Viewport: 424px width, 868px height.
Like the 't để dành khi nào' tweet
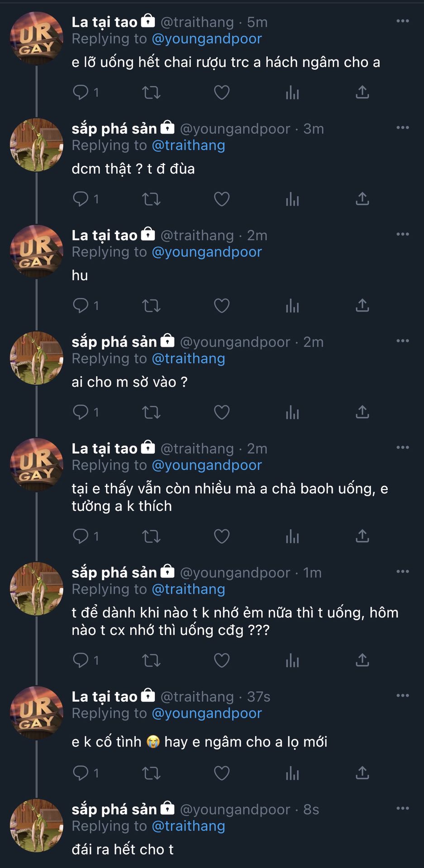pyautogui.click(x=222, y=660)
